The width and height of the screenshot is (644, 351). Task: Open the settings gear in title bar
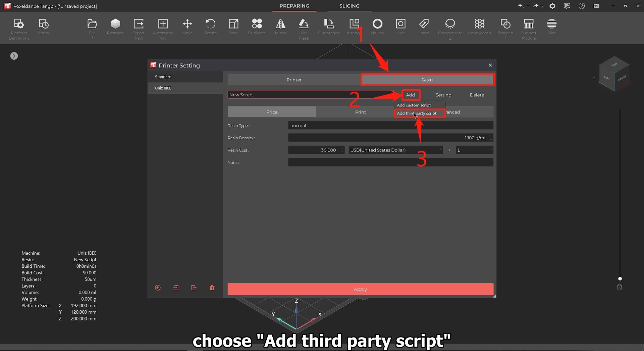coord(552,6)
